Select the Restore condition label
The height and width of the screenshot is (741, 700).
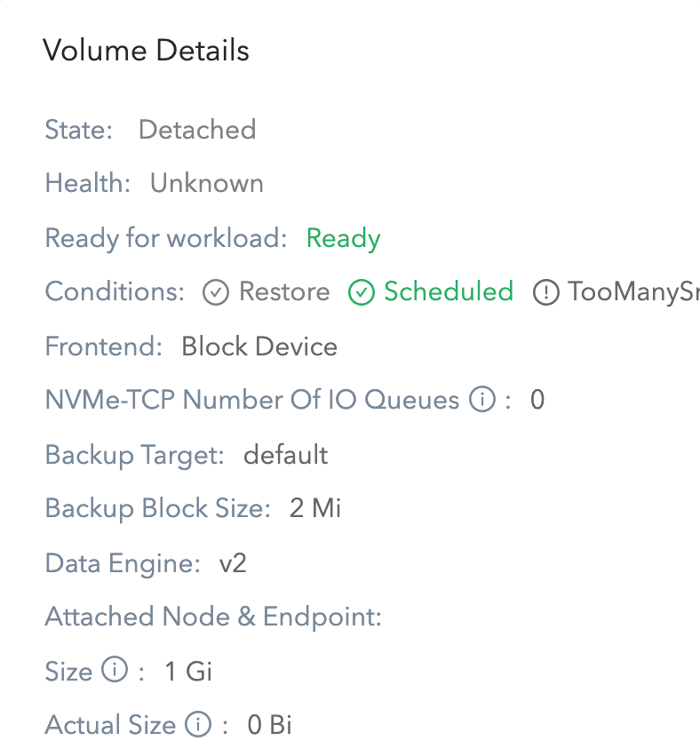click(x=284, y=291)
